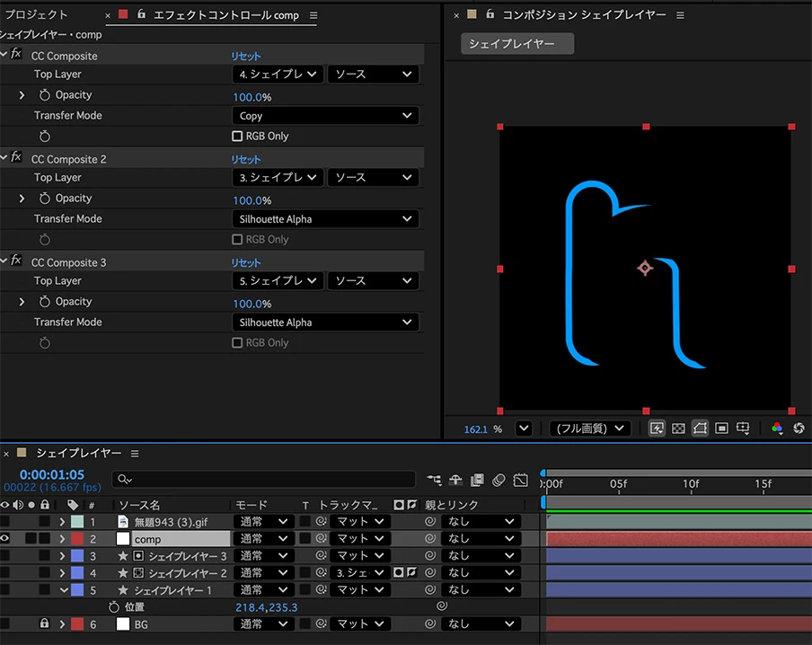812x645 pixels.
Task: Select シェイプレイヤー timeline tab
Action: (79, 453)
